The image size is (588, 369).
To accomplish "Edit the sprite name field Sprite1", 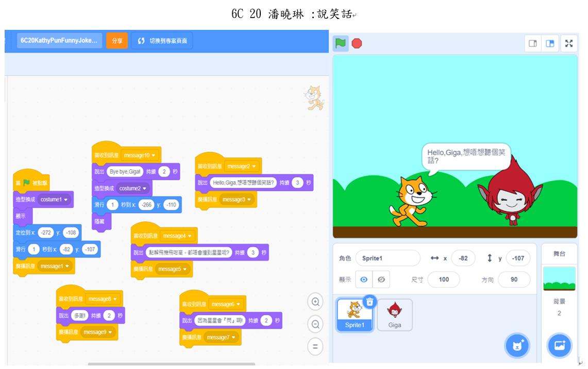I will (x=388, y=258).
